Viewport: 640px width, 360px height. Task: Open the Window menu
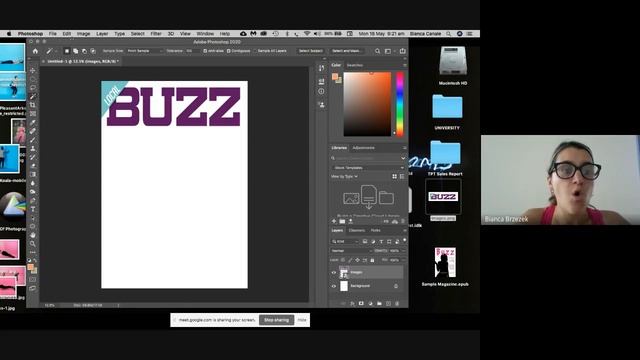pyautogui.click(x=205, y=34)
